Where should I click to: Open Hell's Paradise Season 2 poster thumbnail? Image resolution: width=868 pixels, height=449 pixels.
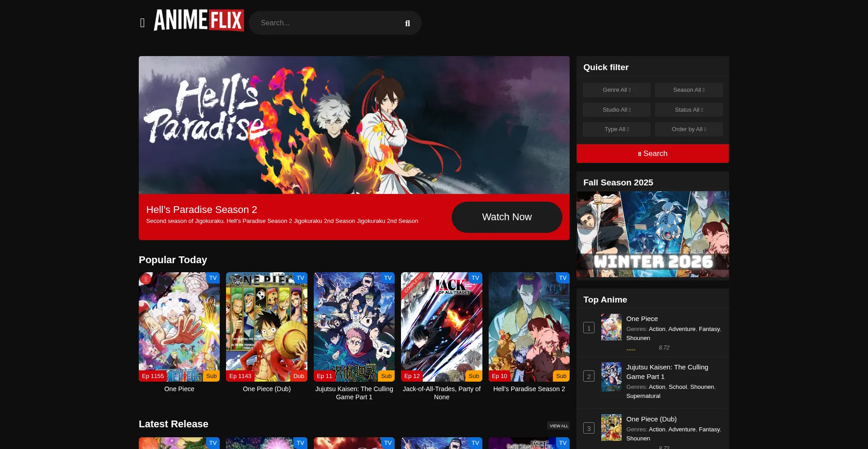(x=529, y=327)
